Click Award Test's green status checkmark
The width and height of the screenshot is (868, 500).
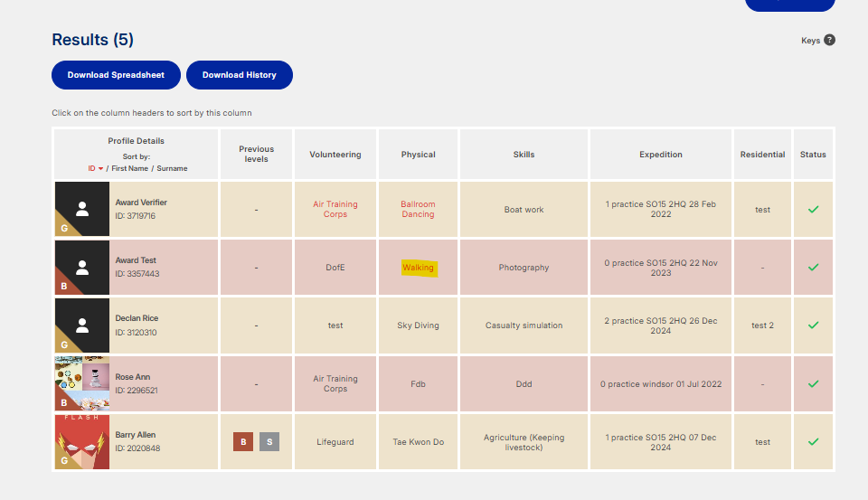[x=813, y=267]
